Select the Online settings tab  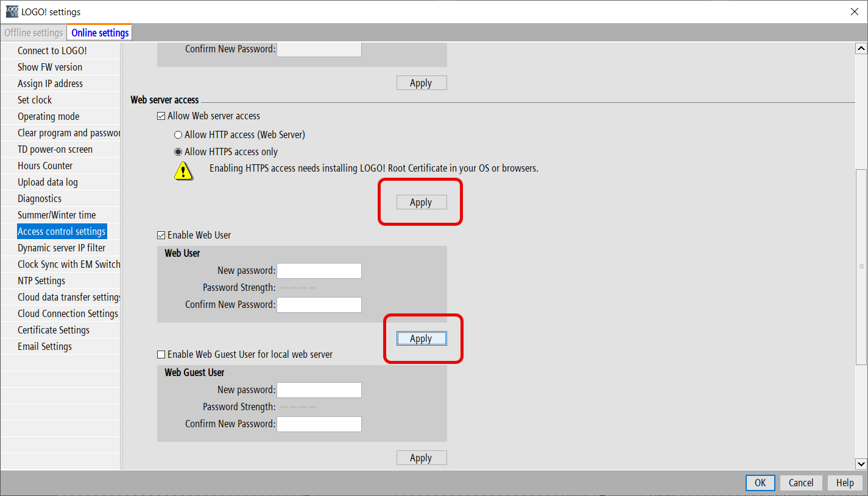tap(100, 33)
